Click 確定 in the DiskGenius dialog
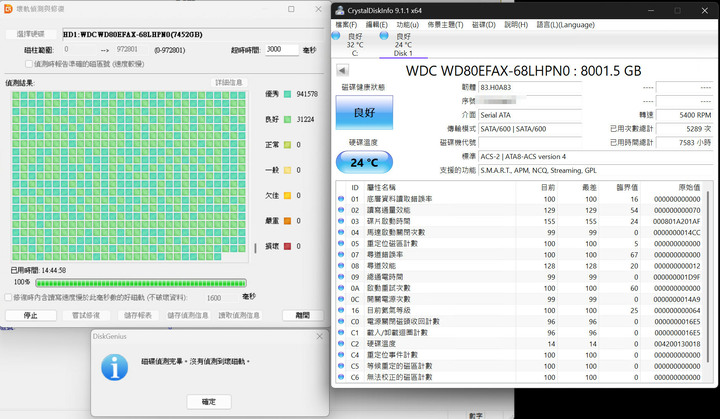This screenshot has width=720, height=419. click(x=209, y=402)
